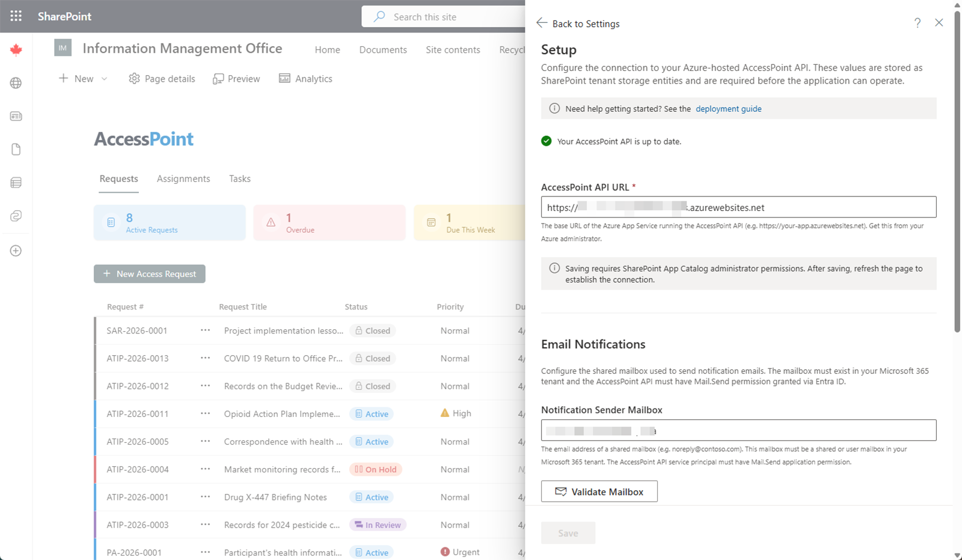Open the SharePoint app launcher waffle icon

(x=16, y=16)
